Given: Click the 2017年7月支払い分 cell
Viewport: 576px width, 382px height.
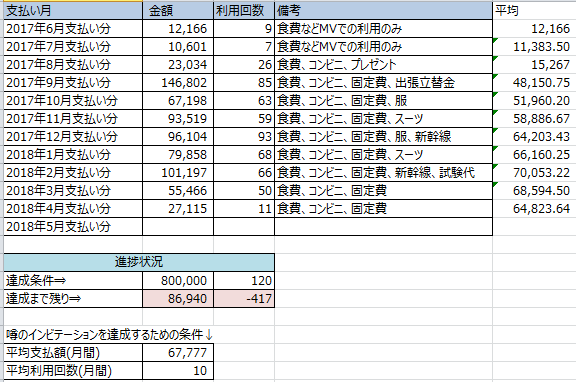Looking at the screenshot, I should tap(73, 47).
